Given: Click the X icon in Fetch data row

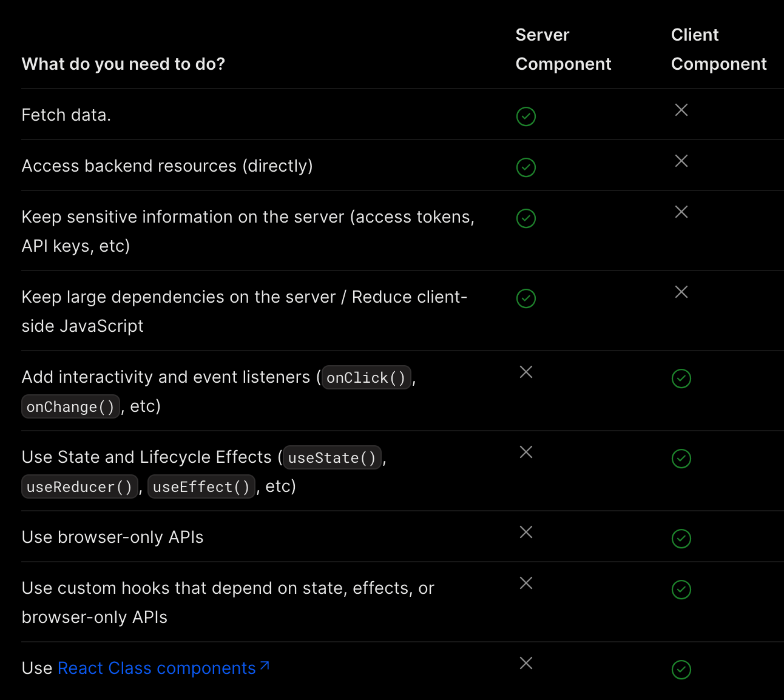Looking at the screenshot, I should [681, 110].
